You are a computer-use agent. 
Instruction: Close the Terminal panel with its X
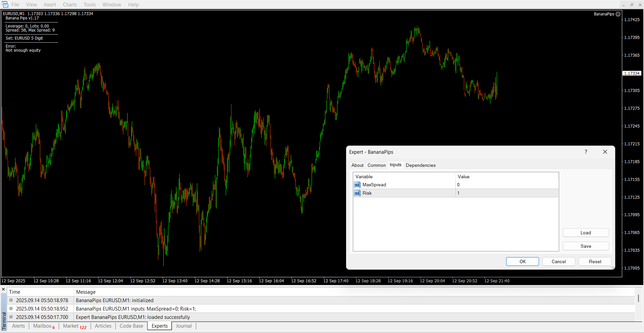3,289
